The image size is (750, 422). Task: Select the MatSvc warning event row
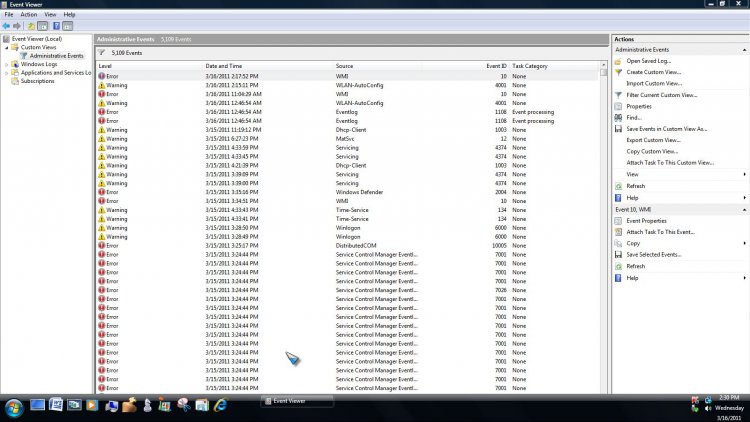[x=347, y=139]
